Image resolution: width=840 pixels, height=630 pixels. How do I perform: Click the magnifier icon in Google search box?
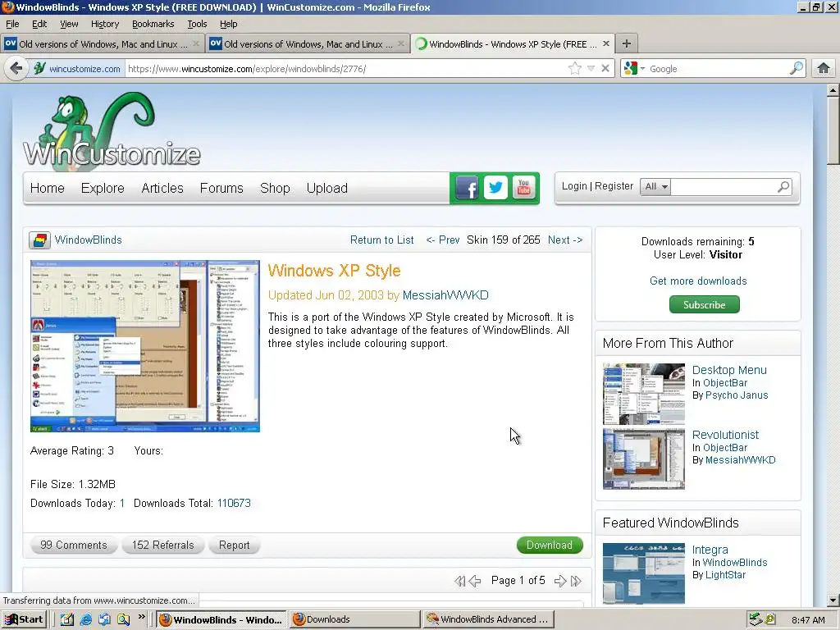click(x=797, y=68)
